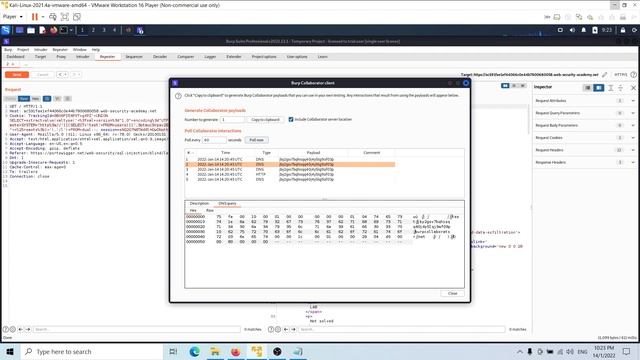Viewport: 640px width, 360px height.
Task: Switch to workspace 2 in Kali panel
Action: tap(93, 30)
